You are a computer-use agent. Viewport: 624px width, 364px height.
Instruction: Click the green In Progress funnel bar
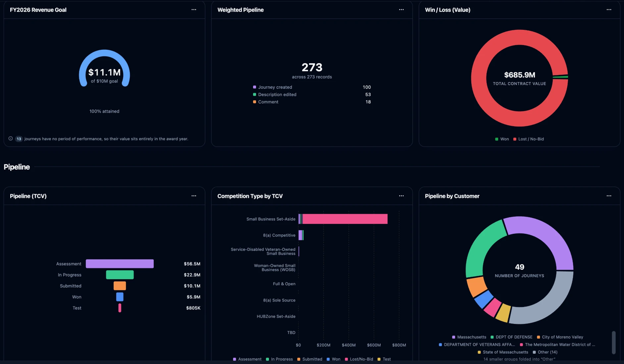tap(119, 275)
